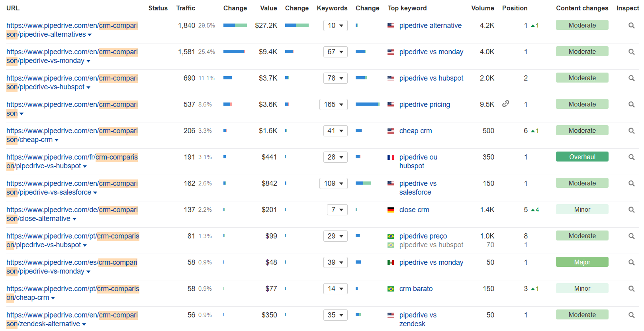Click the German flag beside close crm
This screenshot has width=644, height=331.
point(391,210)
